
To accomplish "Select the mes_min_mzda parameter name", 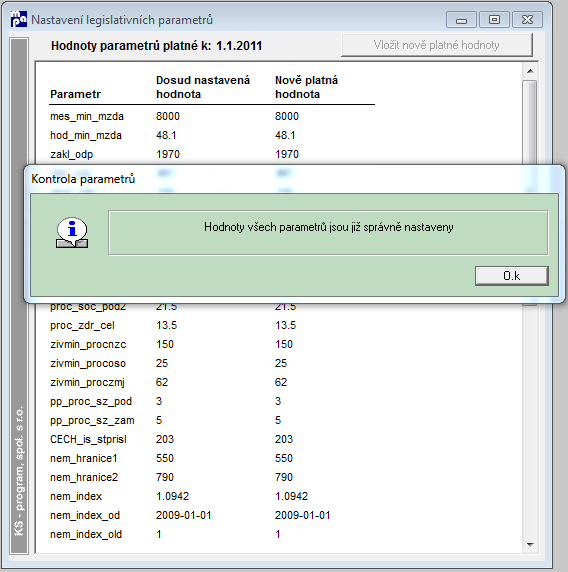I will 87,116.
